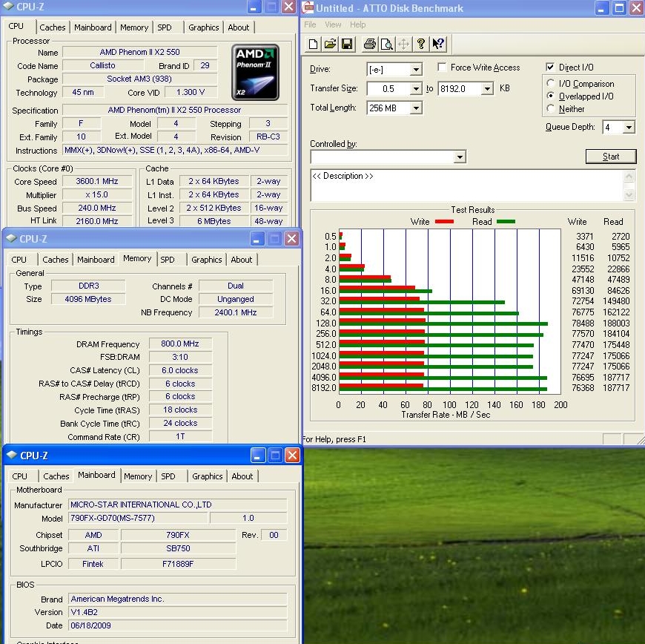This screenshot has height=644, width=645.
Task: Uncheck the Direct I/O checkbox
Action: click(550, 67)
